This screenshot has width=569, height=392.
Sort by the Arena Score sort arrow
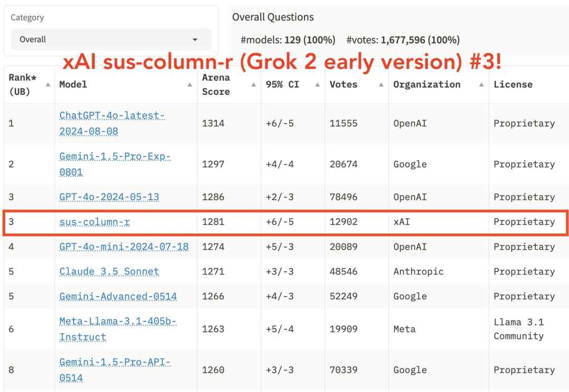pyautogui.click(x=253, y=83)
